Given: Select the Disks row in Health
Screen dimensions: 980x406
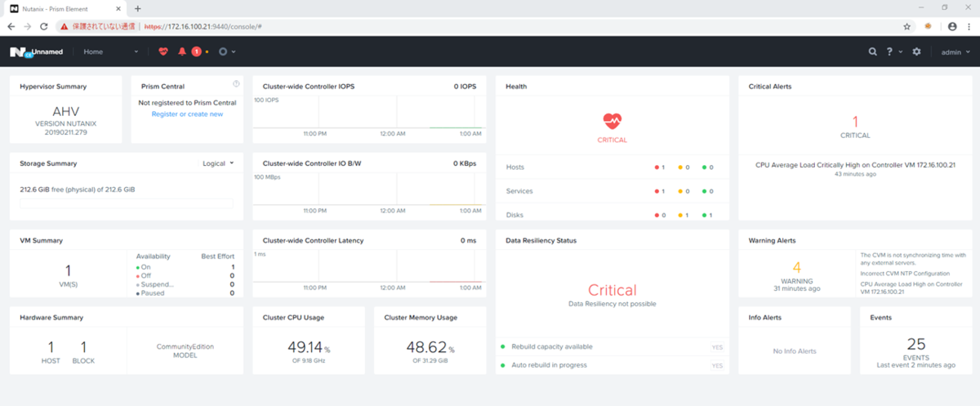Looking at the screenshot, I should coord(612,215).
